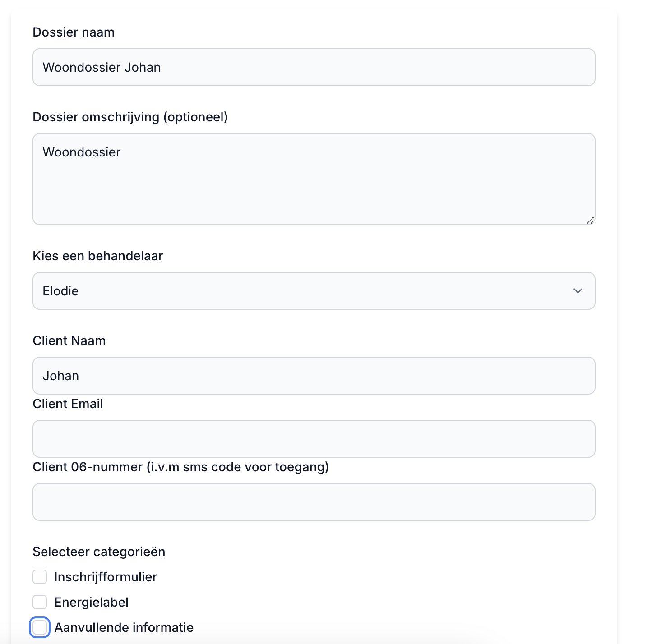
Task: Open the Kies een behandelaar dropdown
Action: point(314,291)
